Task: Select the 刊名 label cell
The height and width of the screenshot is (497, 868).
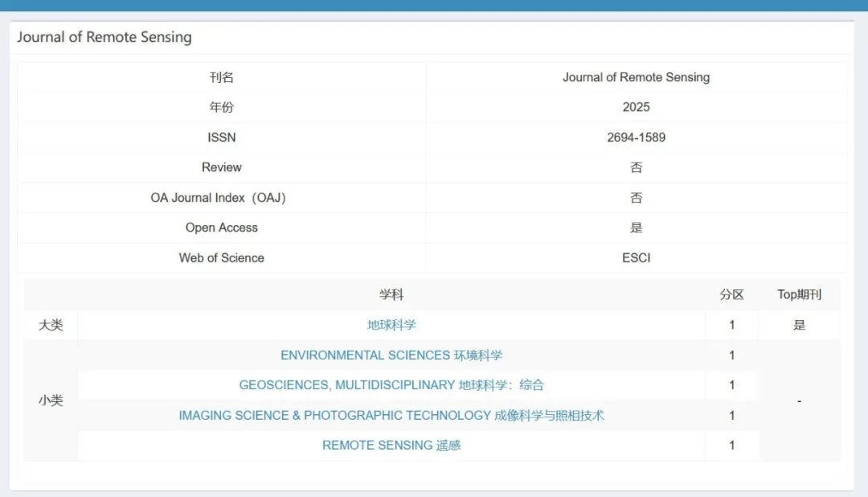Action: 222,77
